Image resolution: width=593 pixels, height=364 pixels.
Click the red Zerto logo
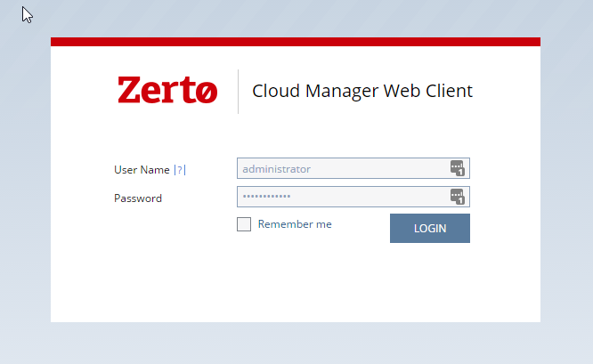[x=167, y=90]
